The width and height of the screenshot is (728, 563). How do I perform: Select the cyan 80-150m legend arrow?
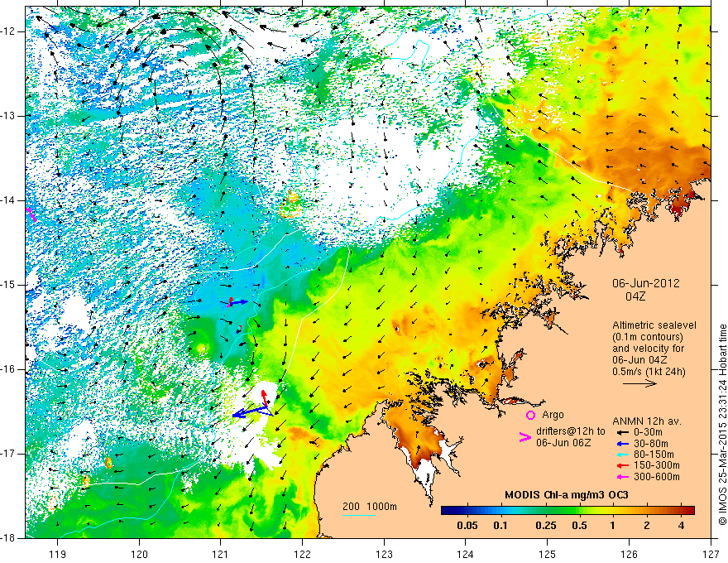tap(622, 455)
